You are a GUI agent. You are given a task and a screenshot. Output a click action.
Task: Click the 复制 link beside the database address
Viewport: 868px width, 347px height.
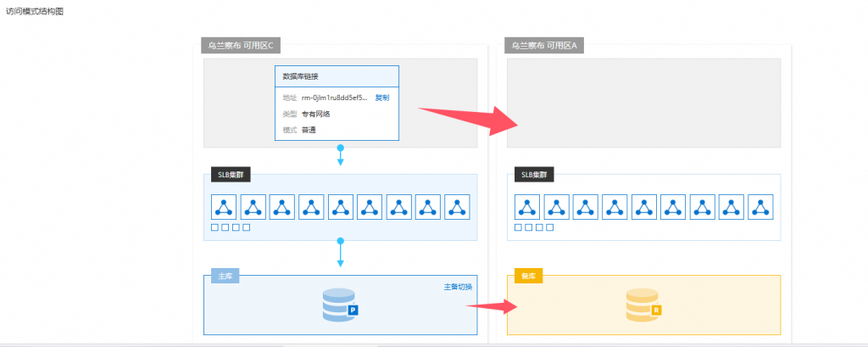(x=381, y=98)
